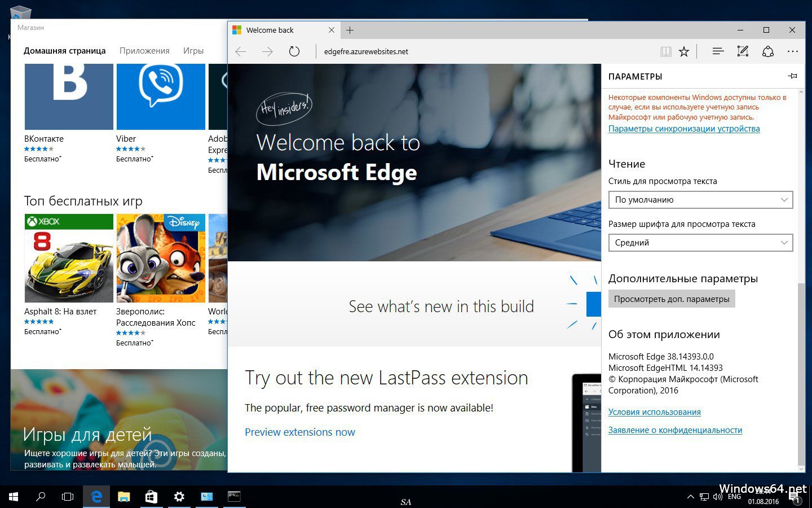The height and width of the screenshot is (508, 812).
Task: Click Store icon on taskbar
Action: point(151,497)
